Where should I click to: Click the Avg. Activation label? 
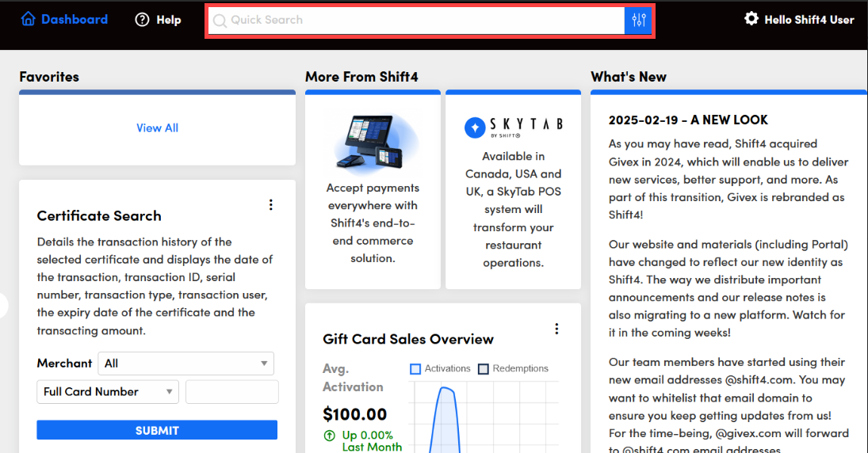(x=353, y=378)
